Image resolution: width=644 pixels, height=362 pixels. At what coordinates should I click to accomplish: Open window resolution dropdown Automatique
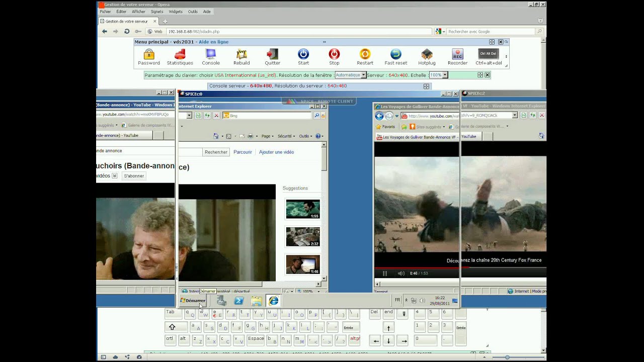(351, 75)
